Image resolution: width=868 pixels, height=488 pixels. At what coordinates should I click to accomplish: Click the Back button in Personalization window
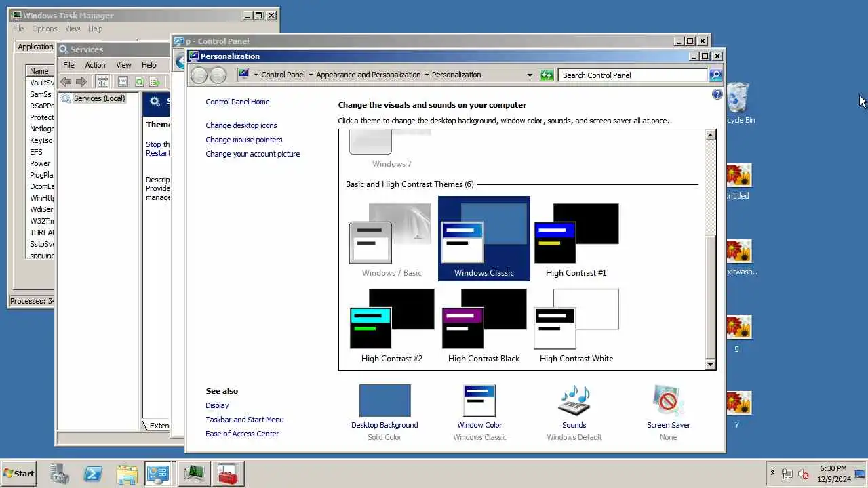coord(199,75)
